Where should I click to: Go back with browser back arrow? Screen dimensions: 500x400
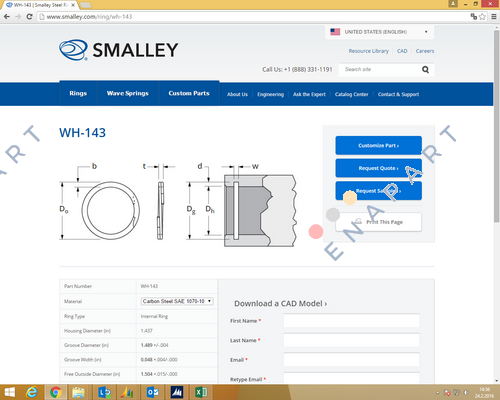(x=7, y=16)
